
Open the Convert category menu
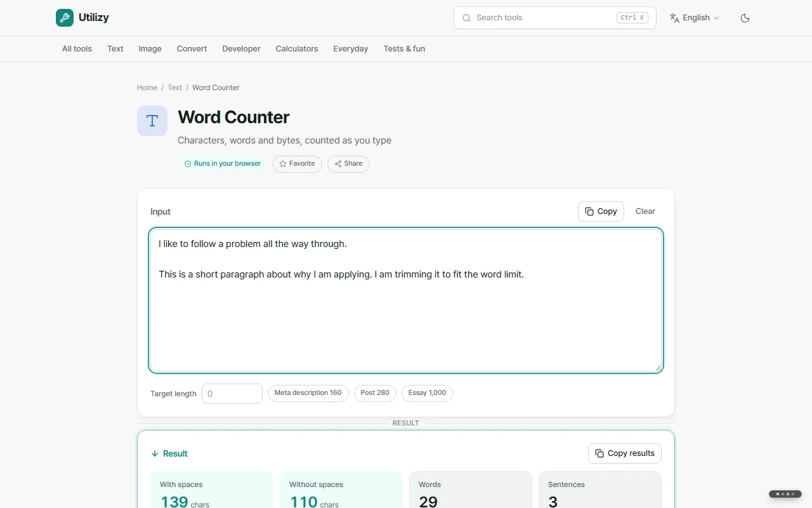[192, 49]
